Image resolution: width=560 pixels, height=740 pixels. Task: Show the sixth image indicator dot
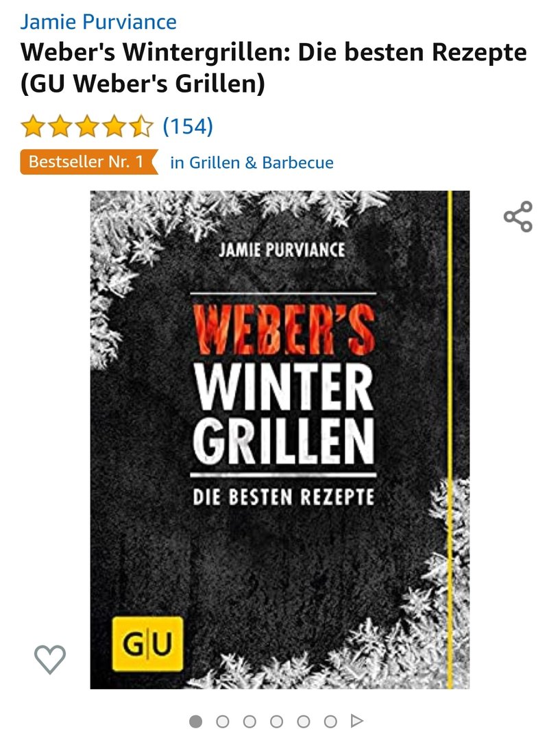(x=330, y=721)
